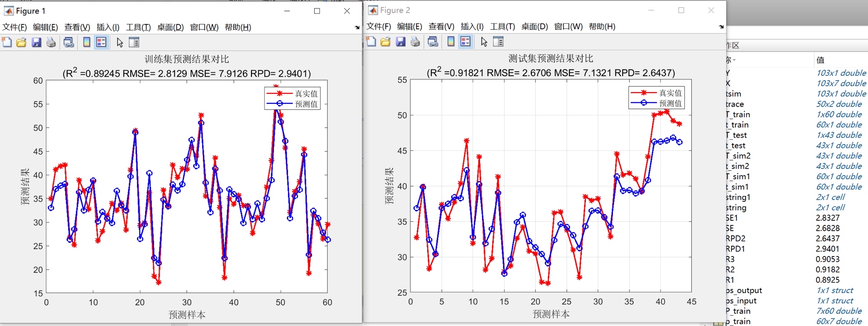The width and height of the screenshot is (868, 326).
Task: Click Open File icon in Figure 1 toolbar
Action: tap(21, 42)
